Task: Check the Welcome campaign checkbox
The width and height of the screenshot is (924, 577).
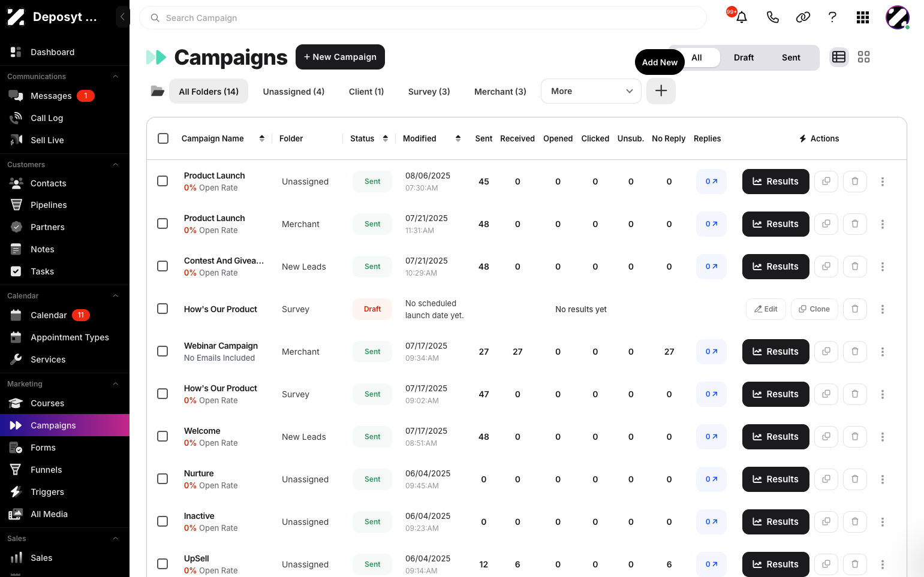Action: click(x=162, y=436)
